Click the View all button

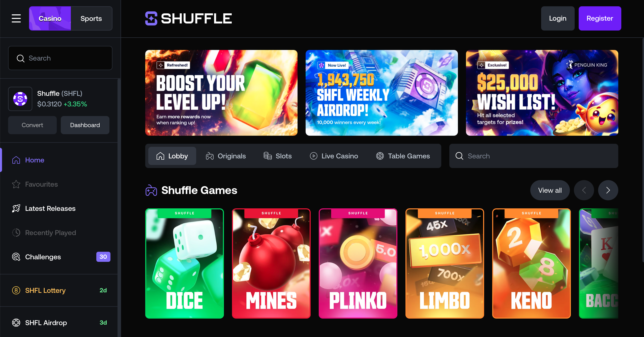tap(550, 190)
